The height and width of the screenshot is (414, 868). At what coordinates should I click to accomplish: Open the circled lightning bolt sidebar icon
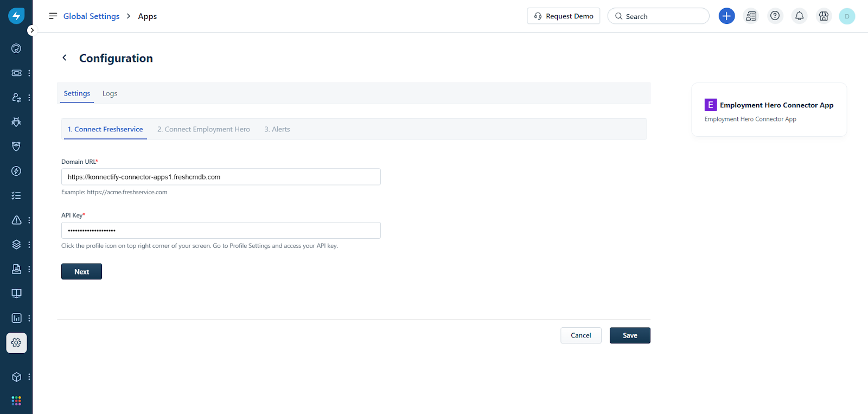[16, 171]
